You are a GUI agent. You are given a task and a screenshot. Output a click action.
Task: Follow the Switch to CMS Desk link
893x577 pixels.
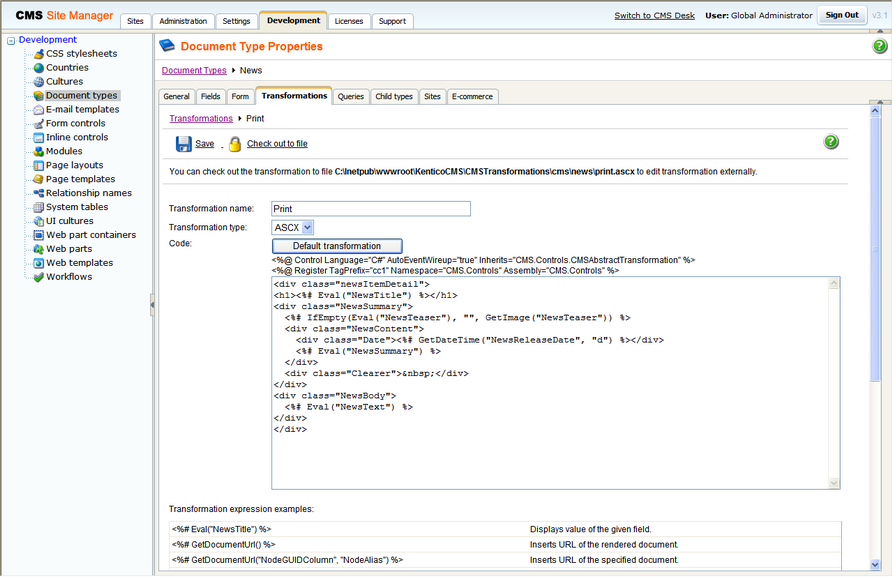(654, 15)
